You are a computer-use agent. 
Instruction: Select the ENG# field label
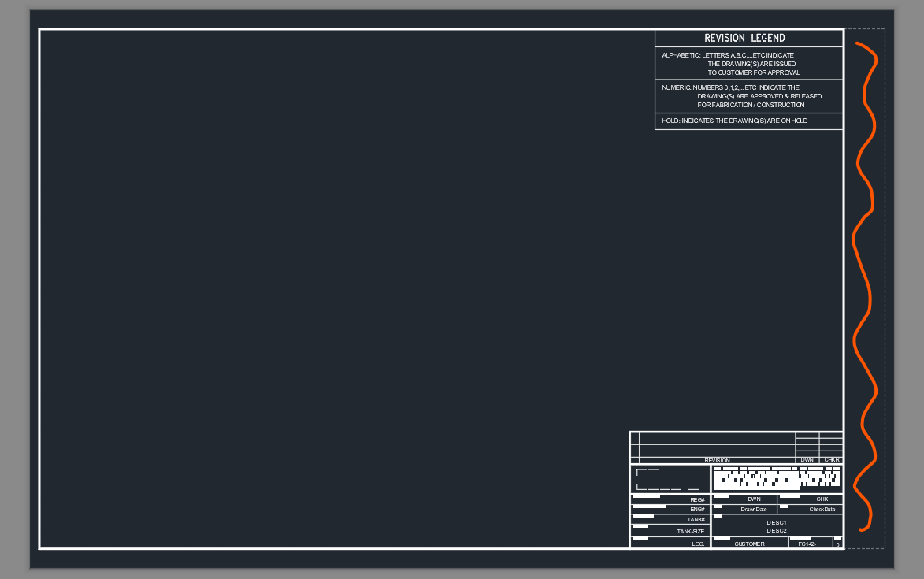pyautogui.click(x=698, y=510)
